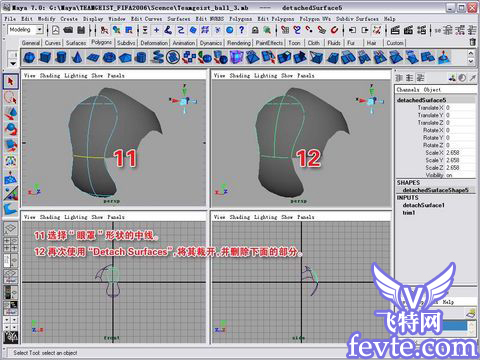Create a polygon cube from shelf
Image resolution: width=480 pixels, height=360 pixels.
[45, 57]
